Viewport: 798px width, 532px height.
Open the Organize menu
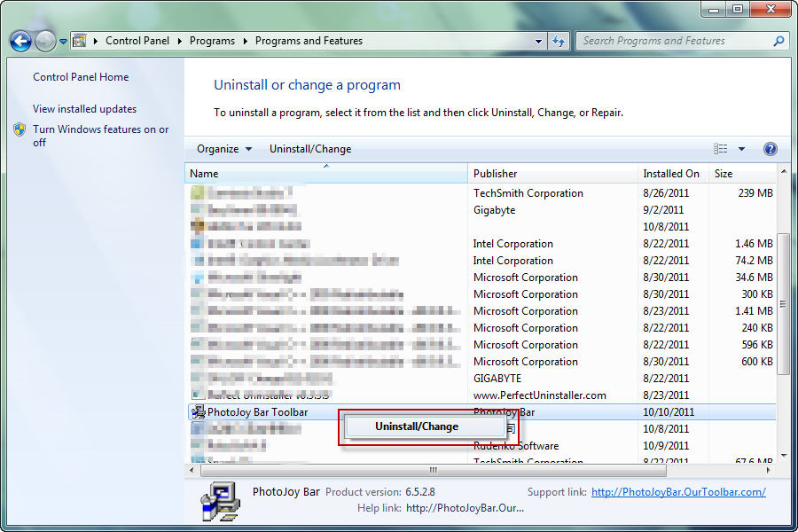pyautogui.click(x=224, y=149)
